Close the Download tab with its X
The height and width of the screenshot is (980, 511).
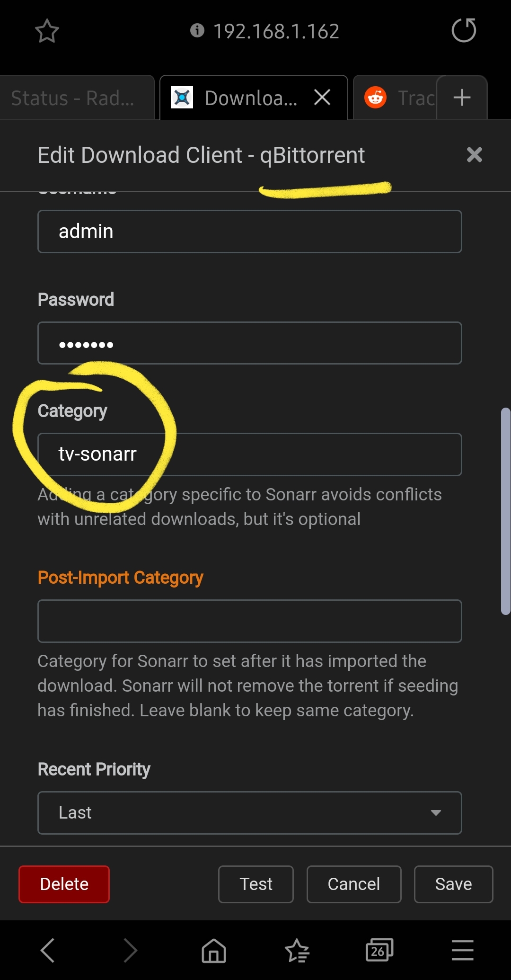(322, 98)
